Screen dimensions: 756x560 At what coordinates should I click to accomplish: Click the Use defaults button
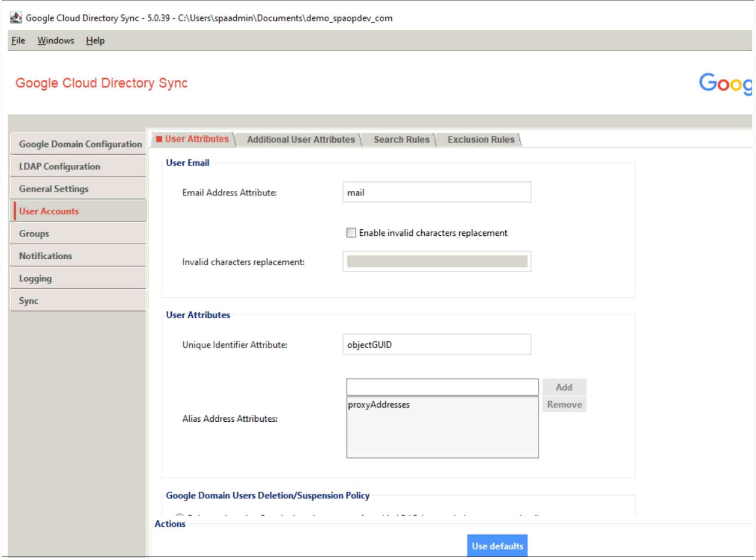(497, 546)
